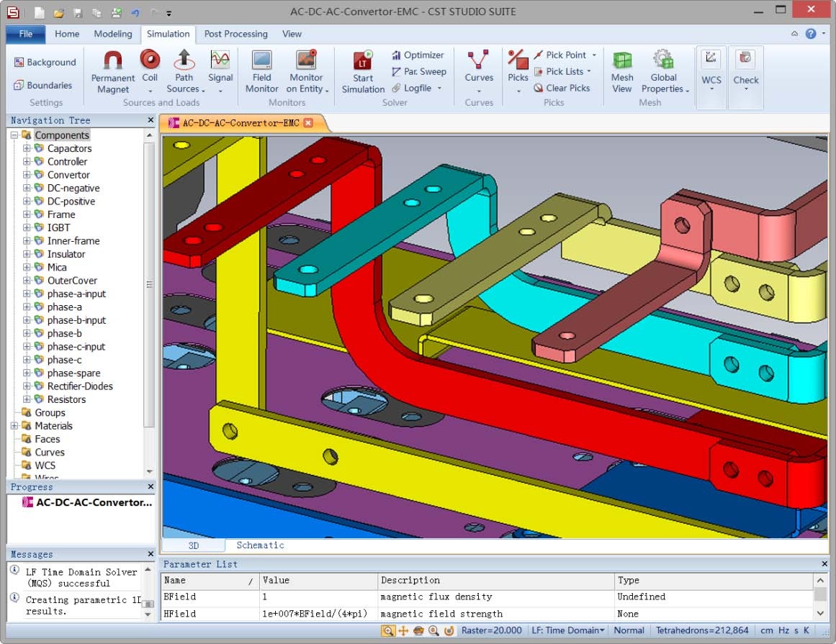Open the Post Processing tab
The height and width of the screenshot is (644, 836).
coord(235,34)
